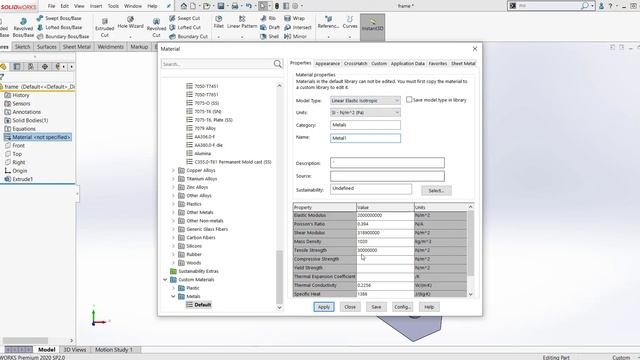Open Reference Geometry tools
The width and height of the screenshot is (640, 360).
pyautogui.click(x=328, y=22)
